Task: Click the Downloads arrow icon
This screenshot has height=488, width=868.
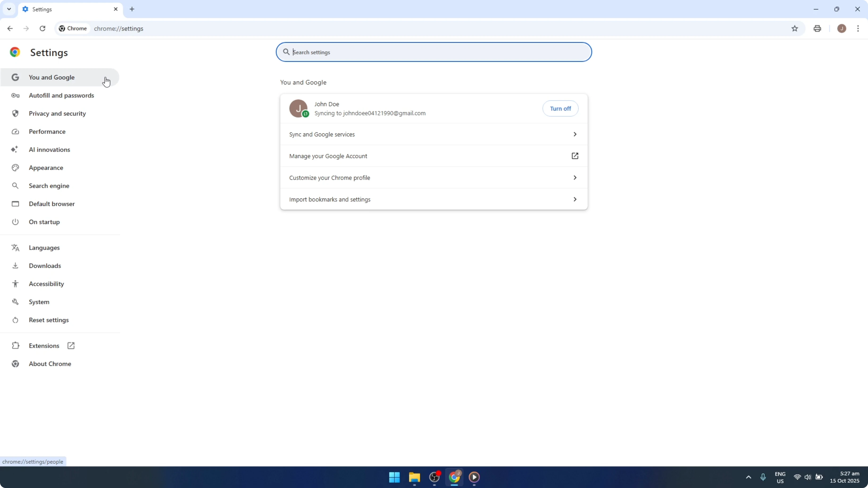Action: coord(15,265)
